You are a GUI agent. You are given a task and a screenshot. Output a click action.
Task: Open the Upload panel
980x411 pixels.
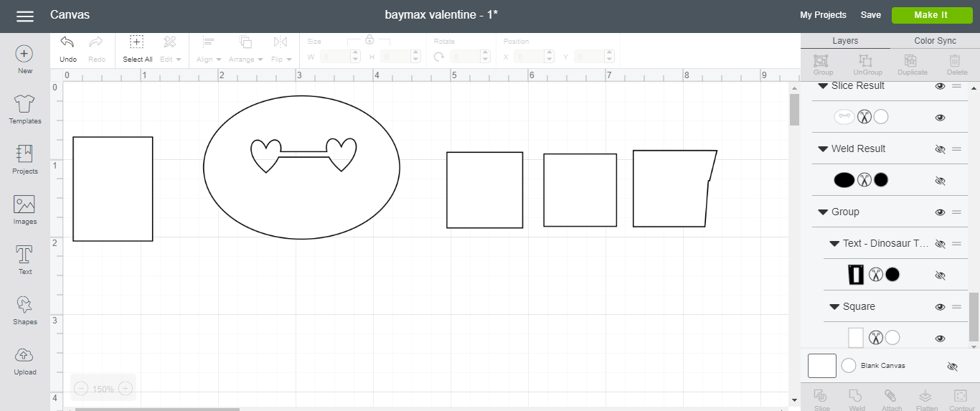(x=24, y=361)
